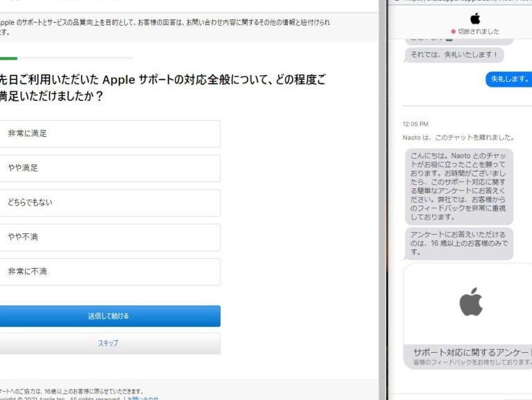The width and height of the screenshot is (532, 400).
Task: Pick the 非常に不満 answer option
Action: [110, 272]
